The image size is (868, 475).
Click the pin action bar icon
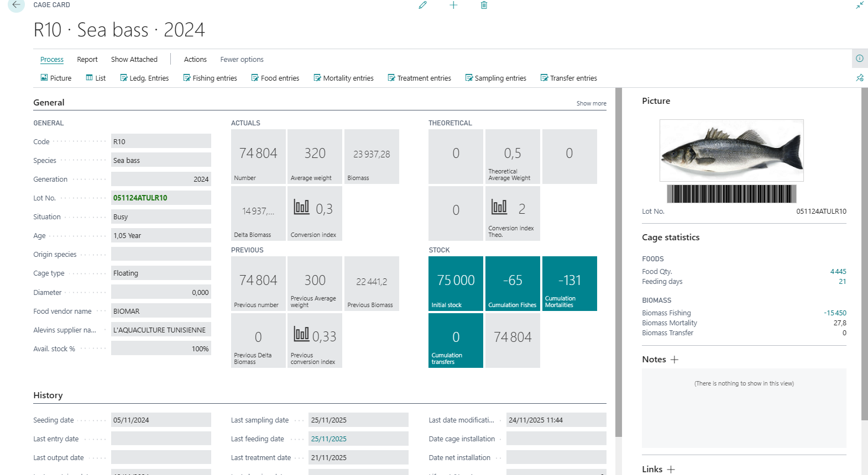point(860,78)
